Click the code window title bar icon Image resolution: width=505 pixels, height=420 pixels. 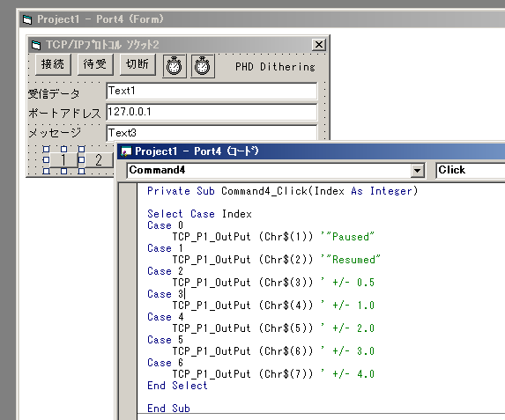(126, 151)
